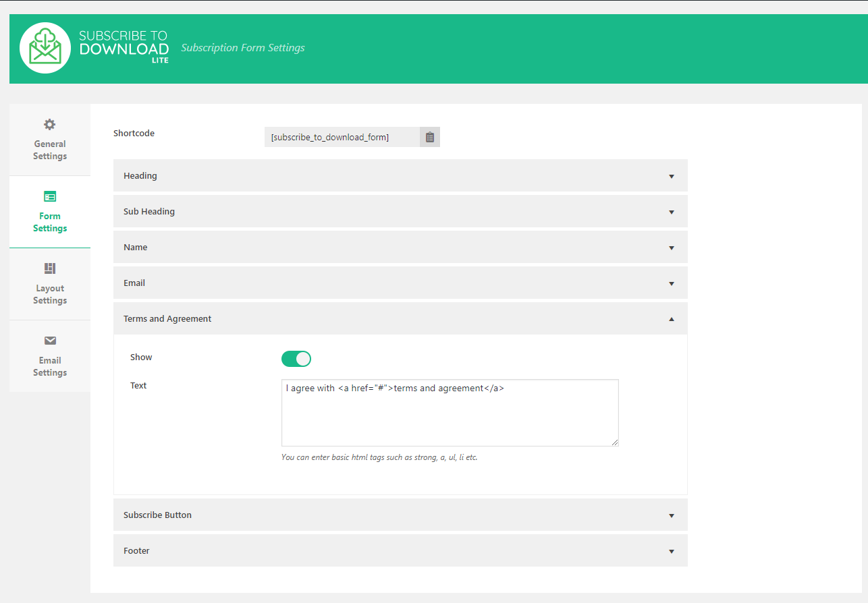Click the Name section title
Screen dimensions: 868x603
tap(136, 247)
